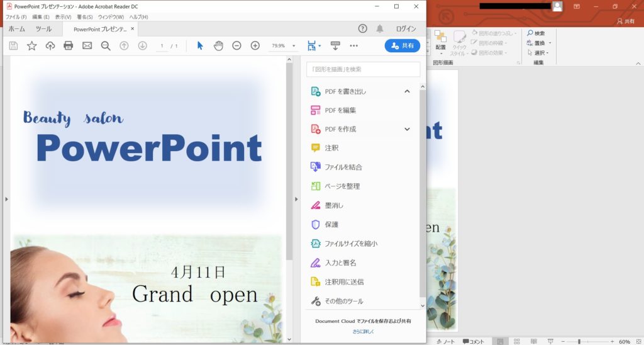Screen dimensions: 644x345
Task: Switch PowerPoint to slide sorter view
Action: tap(517, 341)
